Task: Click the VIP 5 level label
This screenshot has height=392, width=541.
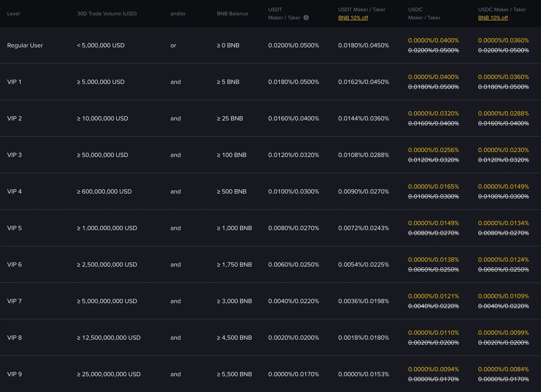Action: [x=14, y=228]
